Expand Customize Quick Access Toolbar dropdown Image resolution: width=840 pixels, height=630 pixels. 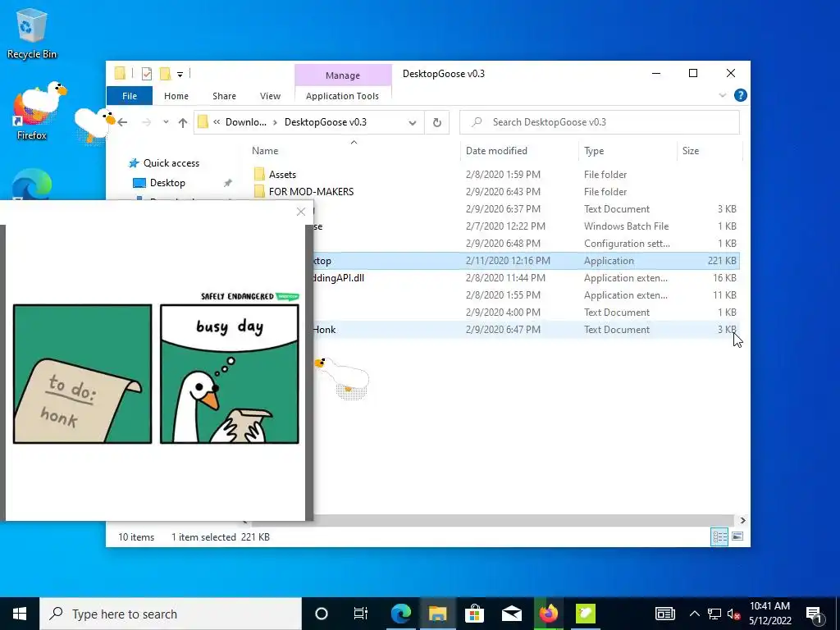(180, 75)
